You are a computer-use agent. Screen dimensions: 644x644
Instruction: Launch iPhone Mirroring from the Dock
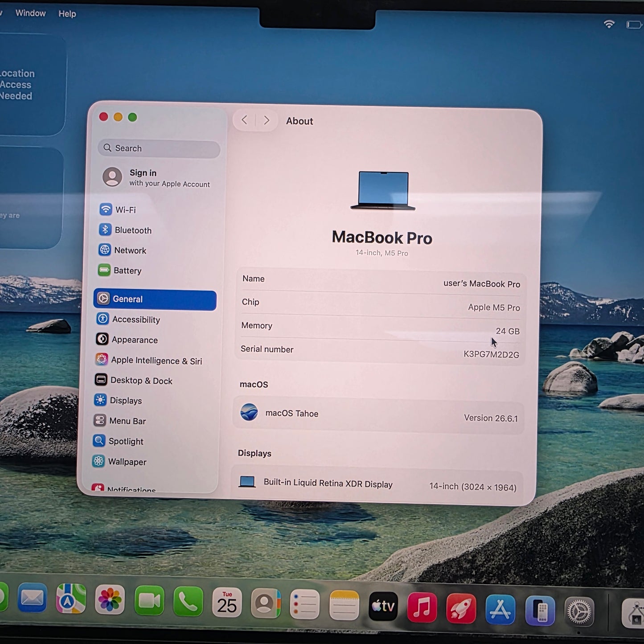pos(540,611)
